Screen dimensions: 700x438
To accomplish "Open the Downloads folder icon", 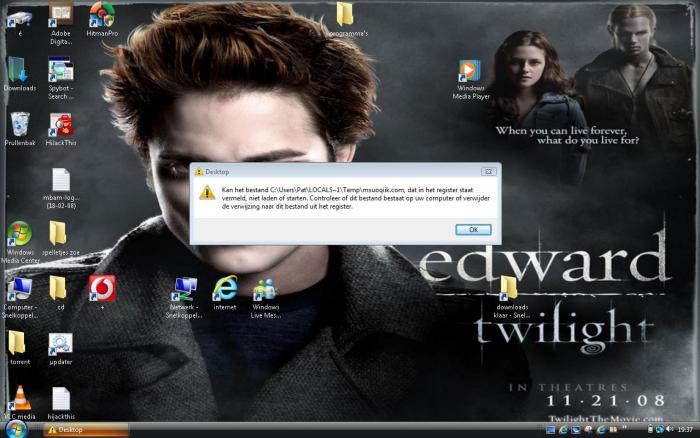I will (x=20, y=74).
